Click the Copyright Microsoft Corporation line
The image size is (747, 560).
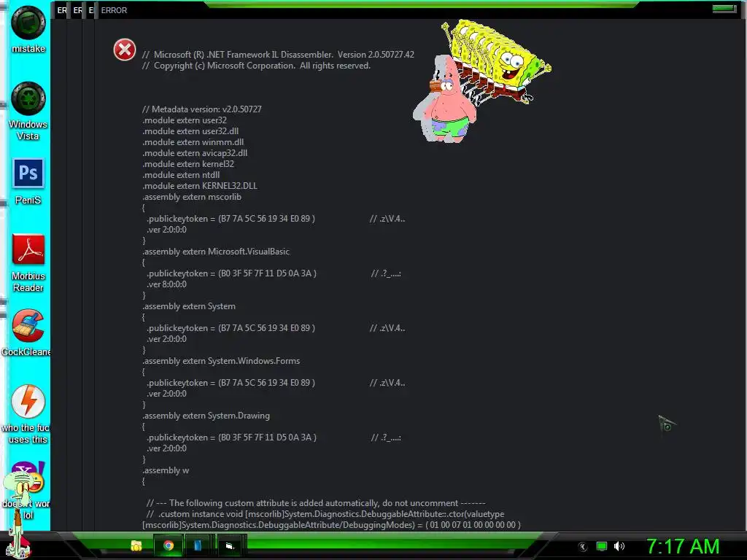[x=256, y=66]
